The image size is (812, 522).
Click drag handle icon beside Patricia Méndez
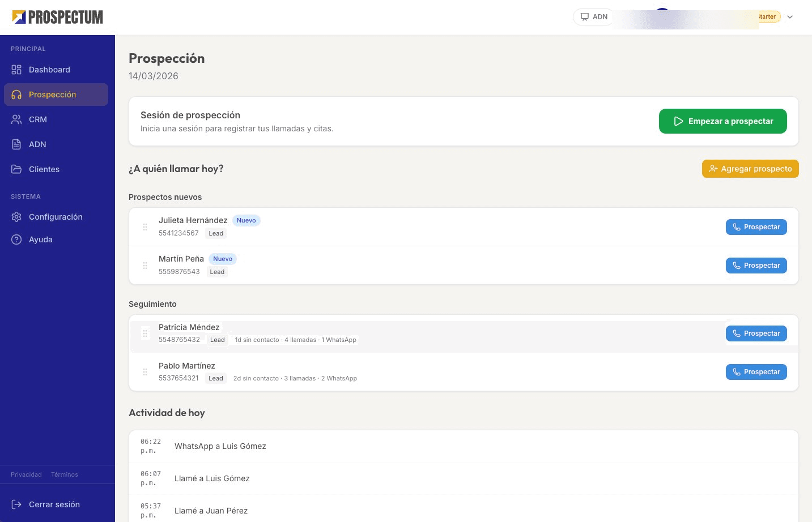pos(145,333)
